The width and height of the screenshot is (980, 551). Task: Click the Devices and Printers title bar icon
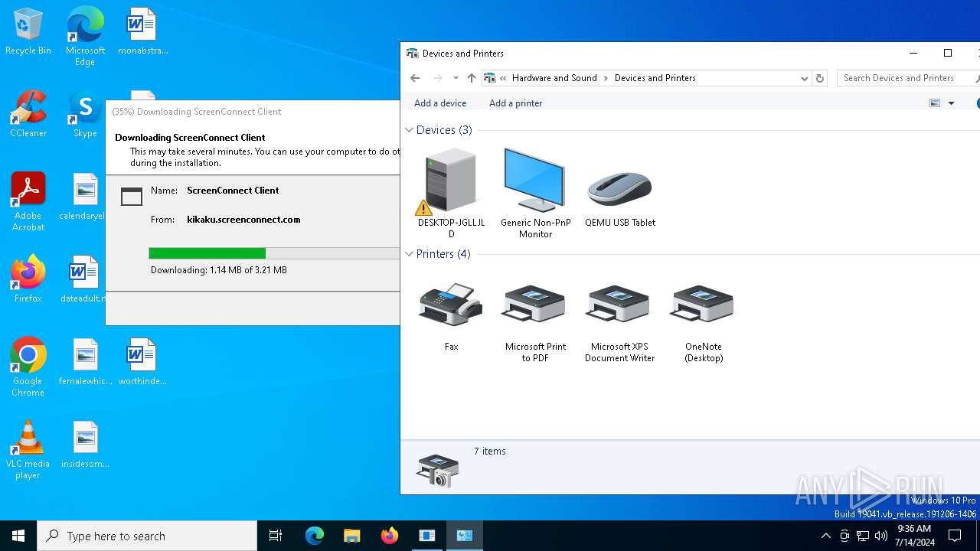413,54
